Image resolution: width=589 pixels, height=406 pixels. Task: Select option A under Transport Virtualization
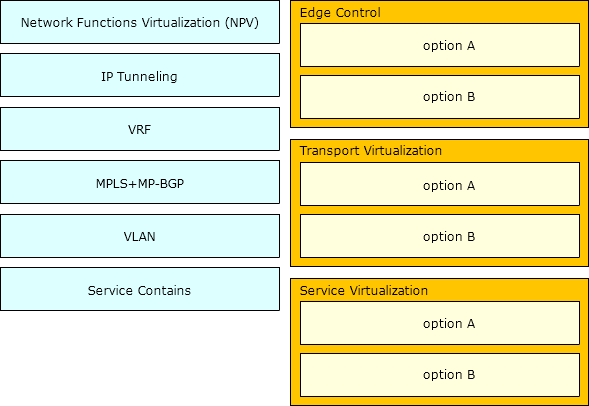(x=440, y=184)
